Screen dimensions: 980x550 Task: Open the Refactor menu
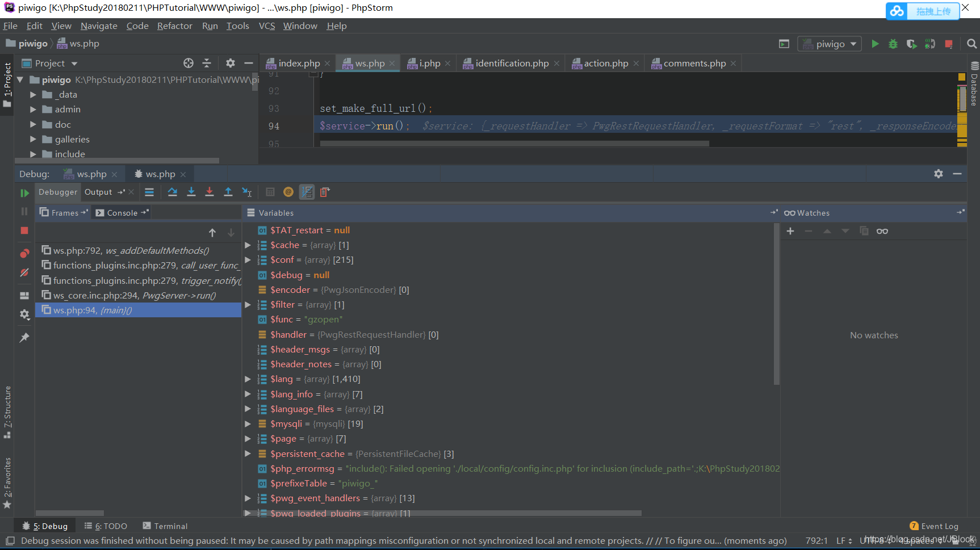[175, 26]
